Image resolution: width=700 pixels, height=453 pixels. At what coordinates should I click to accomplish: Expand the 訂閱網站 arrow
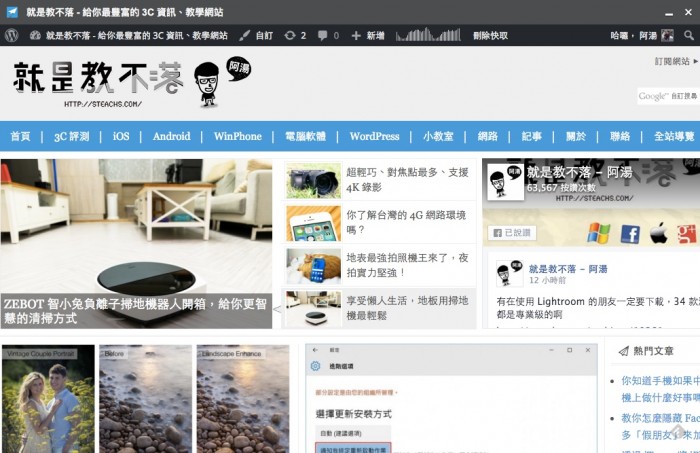696,61
